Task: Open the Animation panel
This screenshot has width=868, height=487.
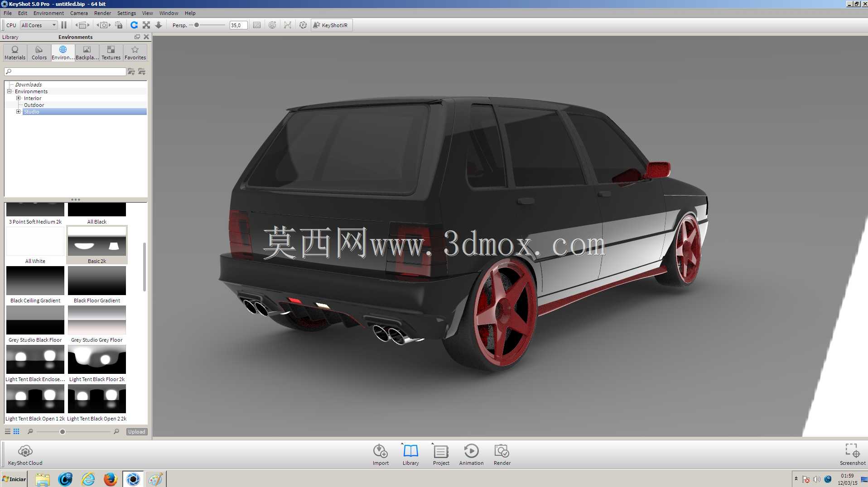Action: coord(471,454)
